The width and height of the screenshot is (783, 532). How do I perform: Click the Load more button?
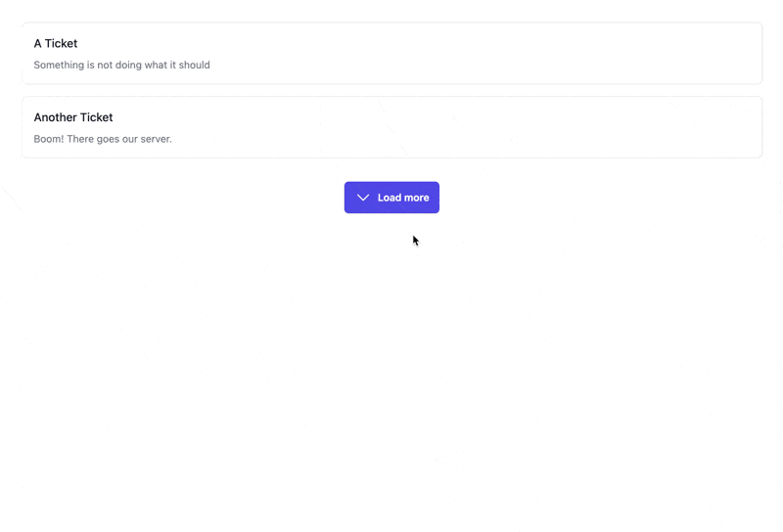click(x=391, y=198)
